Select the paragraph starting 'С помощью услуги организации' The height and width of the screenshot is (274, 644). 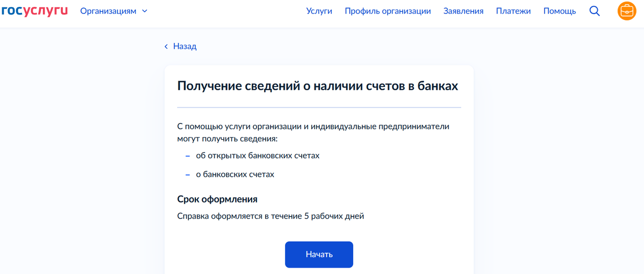pos(313,133)
